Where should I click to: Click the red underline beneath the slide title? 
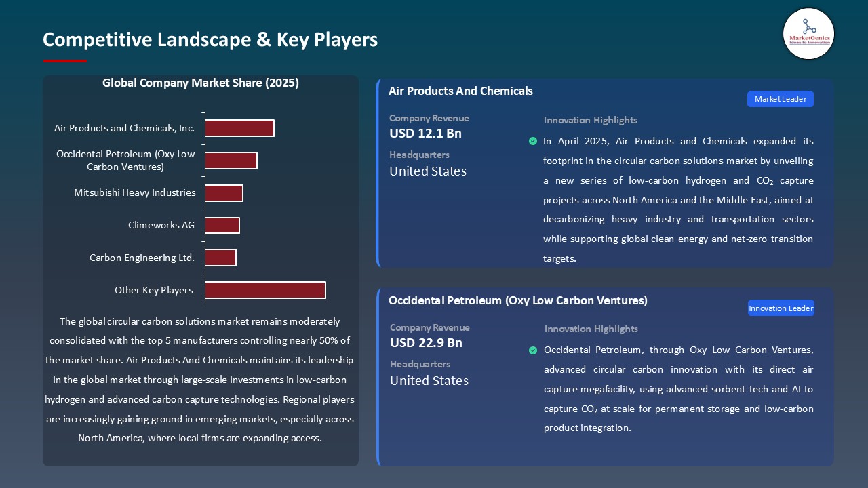tap(65, 61)
